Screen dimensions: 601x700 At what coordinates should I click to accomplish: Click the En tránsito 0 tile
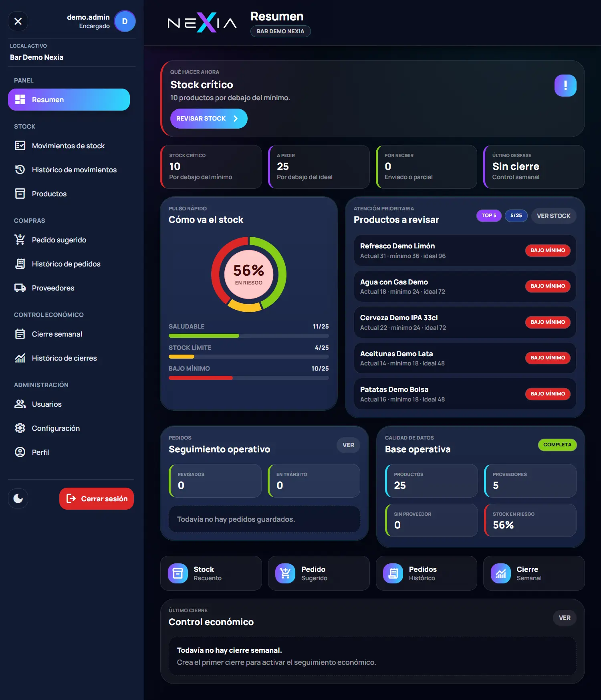click(314, 480)
